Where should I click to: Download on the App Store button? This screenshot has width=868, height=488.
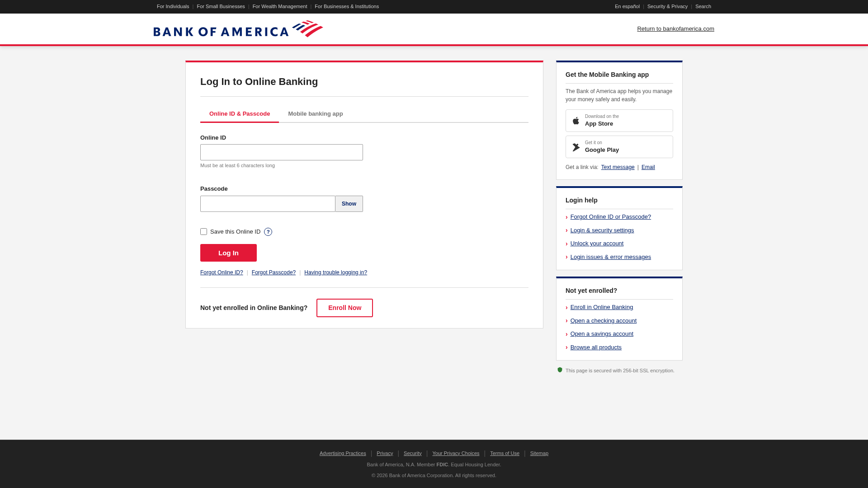[x=619, y=121]
